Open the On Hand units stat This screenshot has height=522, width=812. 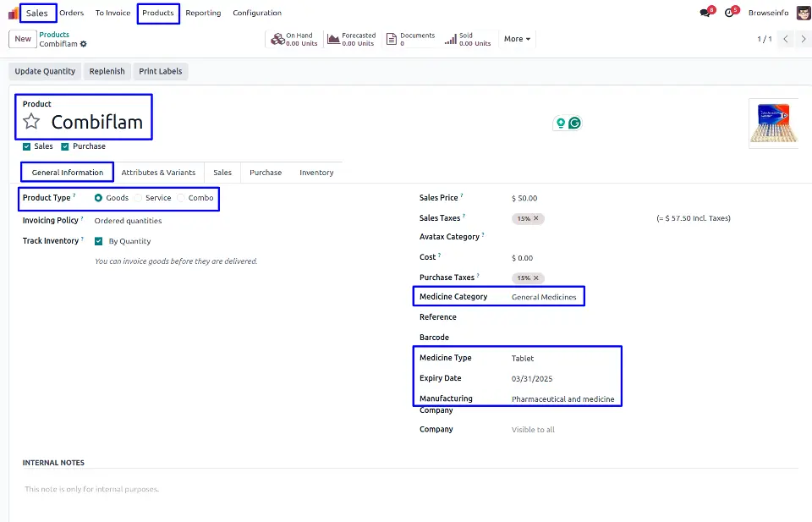294,40
